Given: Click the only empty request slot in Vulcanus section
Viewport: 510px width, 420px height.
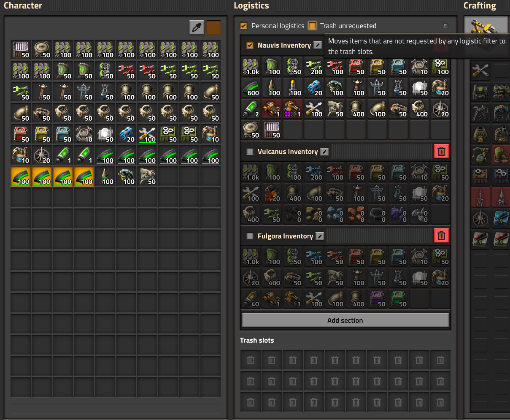Looking at the screenshot, I should click(441, 215).
